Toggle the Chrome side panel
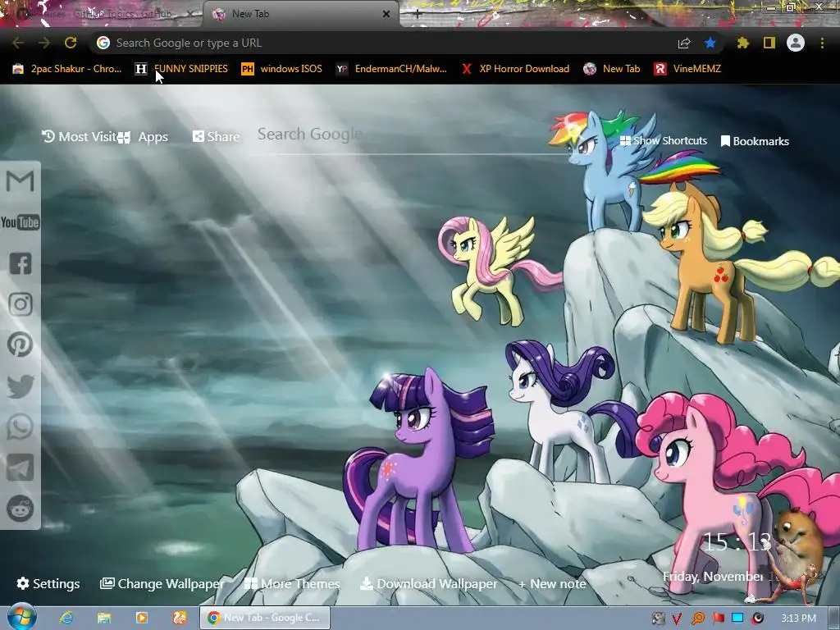Viewport: 840px width, 630px height. [x=769, y=43]
